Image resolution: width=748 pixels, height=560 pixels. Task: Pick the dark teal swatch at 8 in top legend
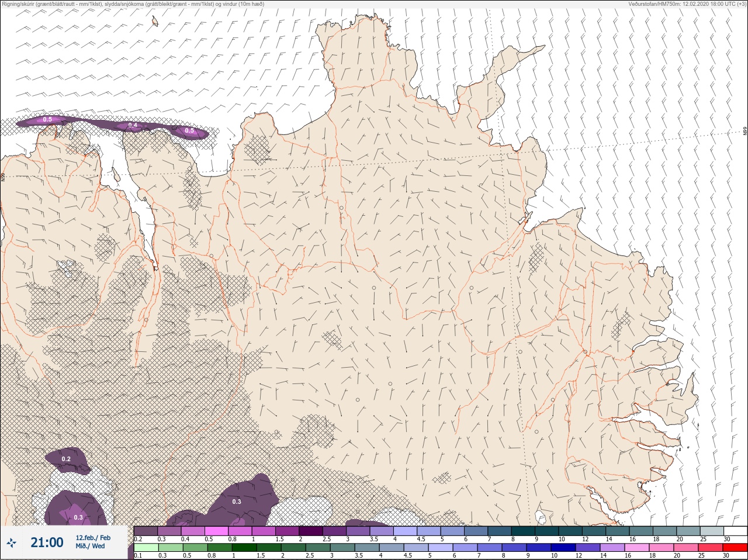(522, 531)
